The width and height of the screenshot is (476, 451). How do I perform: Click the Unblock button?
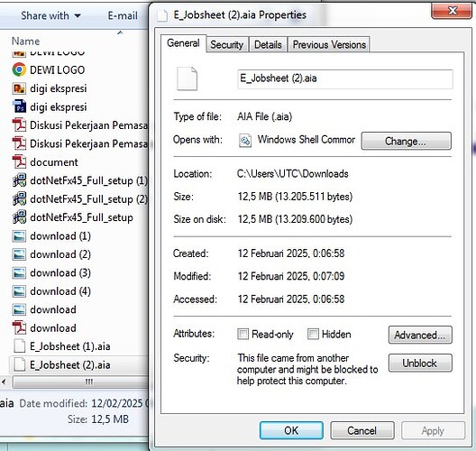click(420, 363)
